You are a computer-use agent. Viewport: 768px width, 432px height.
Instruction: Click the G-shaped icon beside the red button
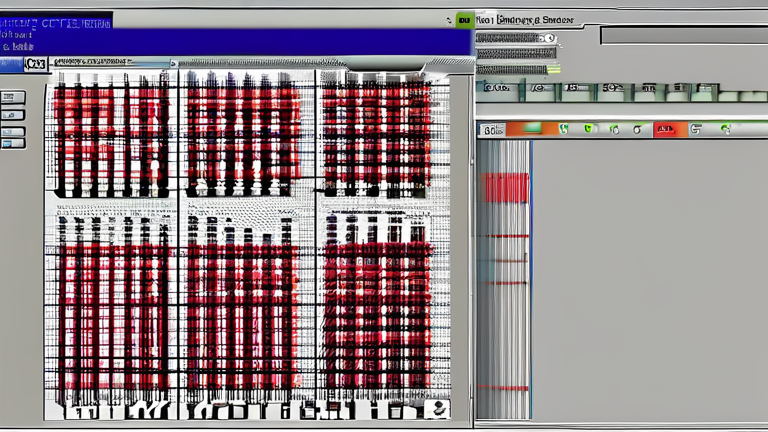tap(696, 129)
